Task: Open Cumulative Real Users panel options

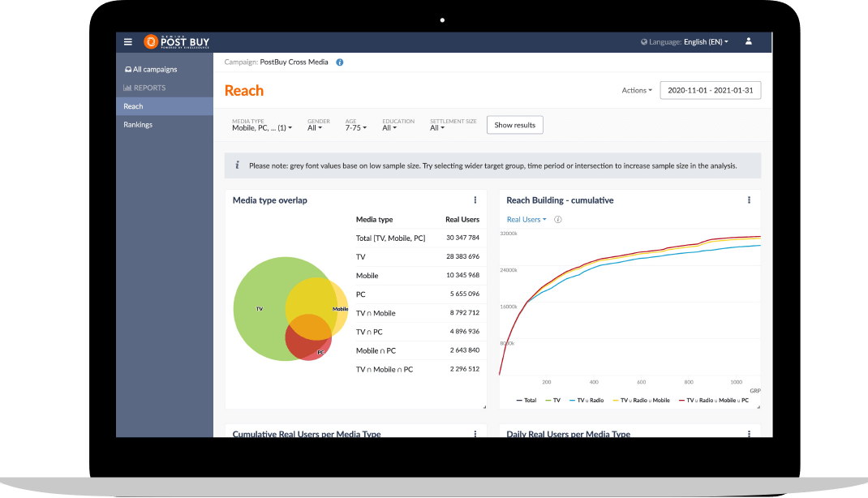Action: (x=475, y=434)
